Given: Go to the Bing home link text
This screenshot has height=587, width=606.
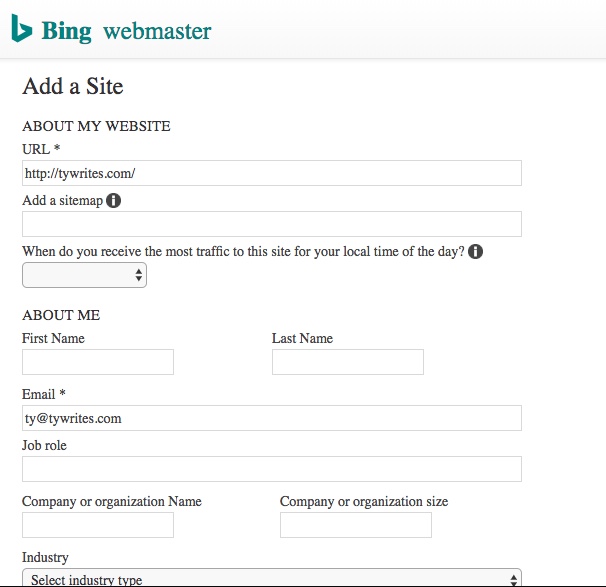Looking at the screenshot, I should point(66,31).
